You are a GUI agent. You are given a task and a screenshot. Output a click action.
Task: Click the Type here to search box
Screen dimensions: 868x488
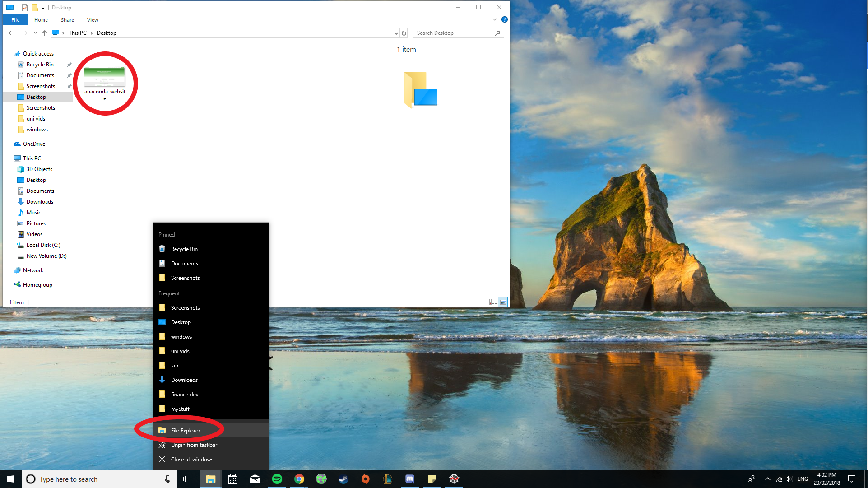click(99, 479)
